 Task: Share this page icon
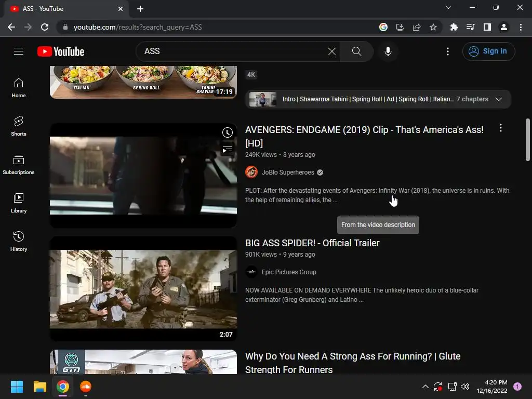tap(416, 27)
